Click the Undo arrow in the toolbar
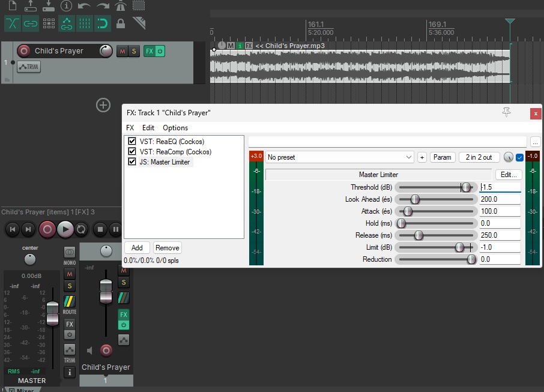The image size is (544, 392). 84,5
